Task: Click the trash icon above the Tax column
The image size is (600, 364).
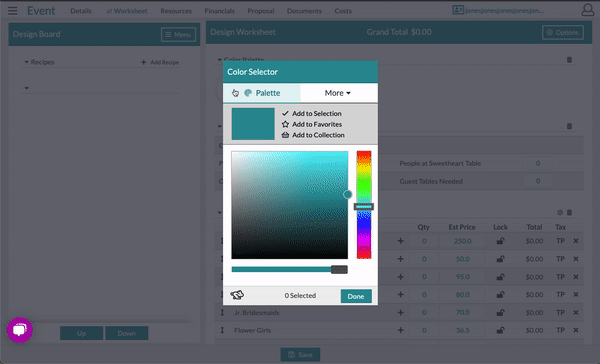Action: (569, 212)
